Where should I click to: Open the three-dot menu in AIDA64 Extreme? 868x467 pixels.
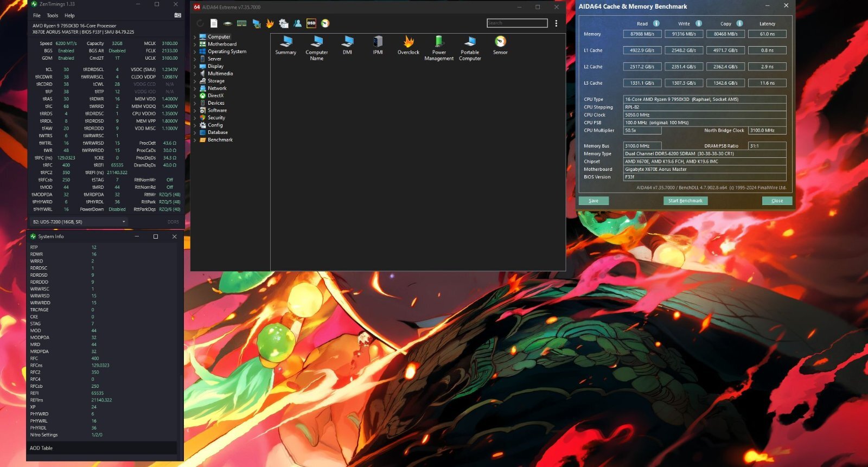[556, 23]
